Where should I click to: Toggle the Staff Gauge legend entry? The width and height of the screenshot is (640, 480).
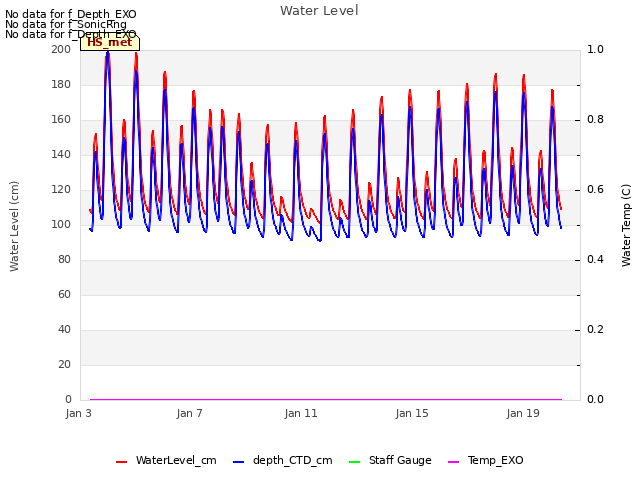(390, 460)
